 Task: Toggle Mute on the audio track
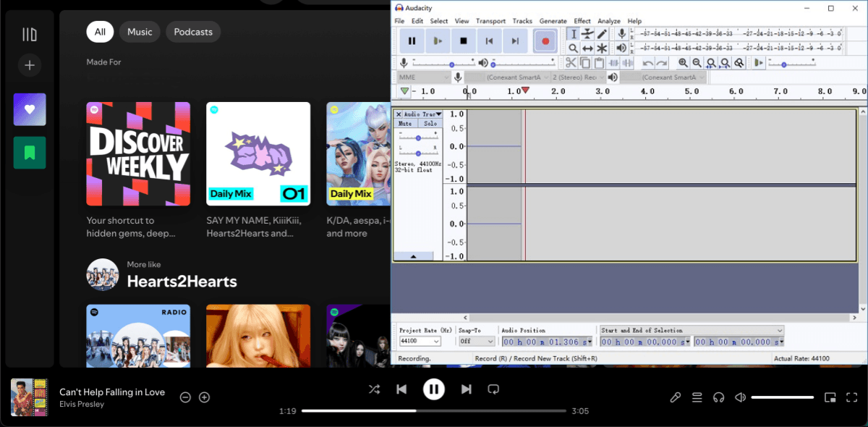405,124
